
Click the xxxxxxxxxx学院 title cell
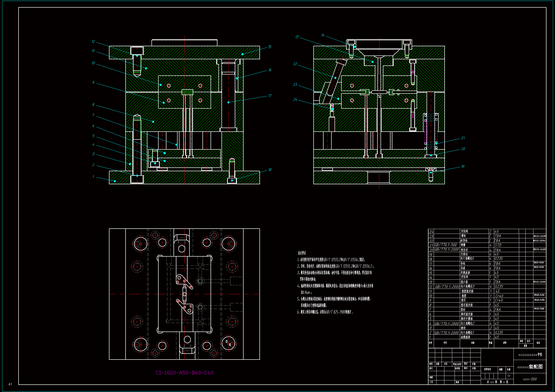tap(530, 355)
